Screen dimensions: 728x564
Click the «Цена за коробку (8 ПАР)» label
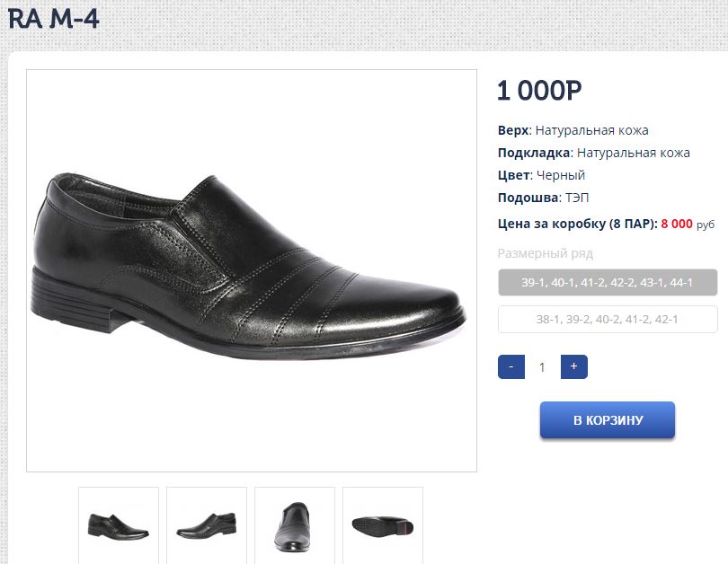click(577, 224)
